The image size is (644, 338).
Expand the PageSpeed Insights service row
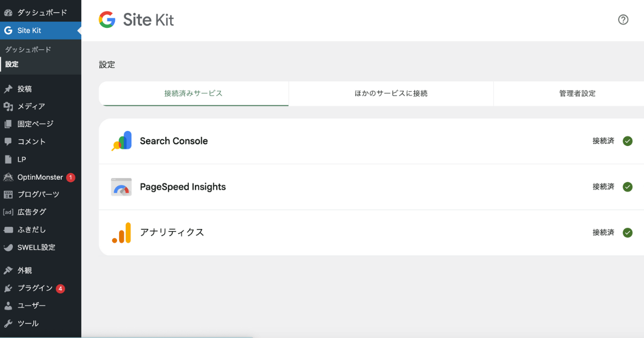click(371, 187)
